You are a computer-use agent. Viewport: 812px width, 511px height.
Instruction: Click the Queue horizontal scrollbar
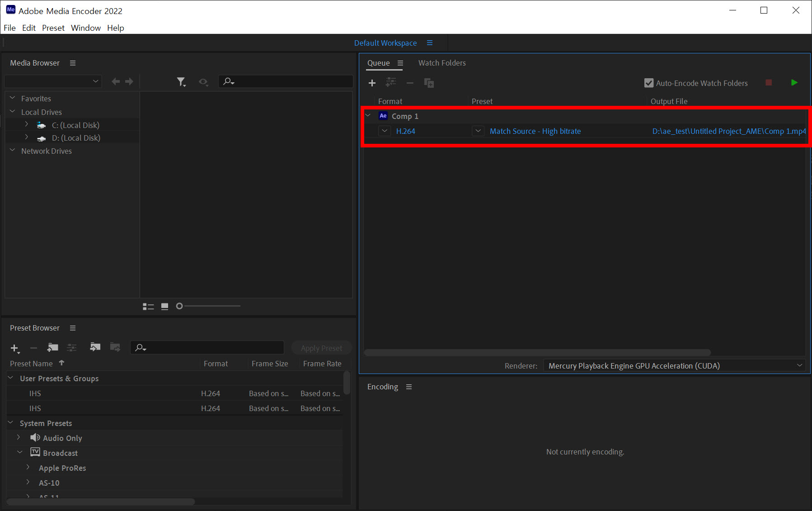pos(537,352)
